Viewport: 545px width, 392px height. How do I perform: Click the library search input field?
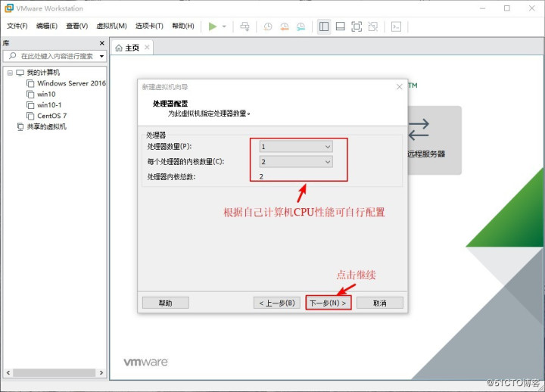tap(54, 56)
